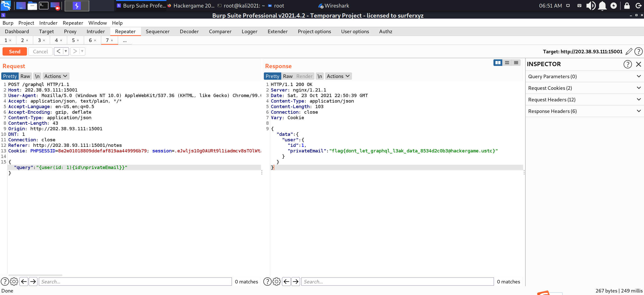This screenshot has height=295, width=644.
Task: Click the Send button to send request
Action: point(14,51)
